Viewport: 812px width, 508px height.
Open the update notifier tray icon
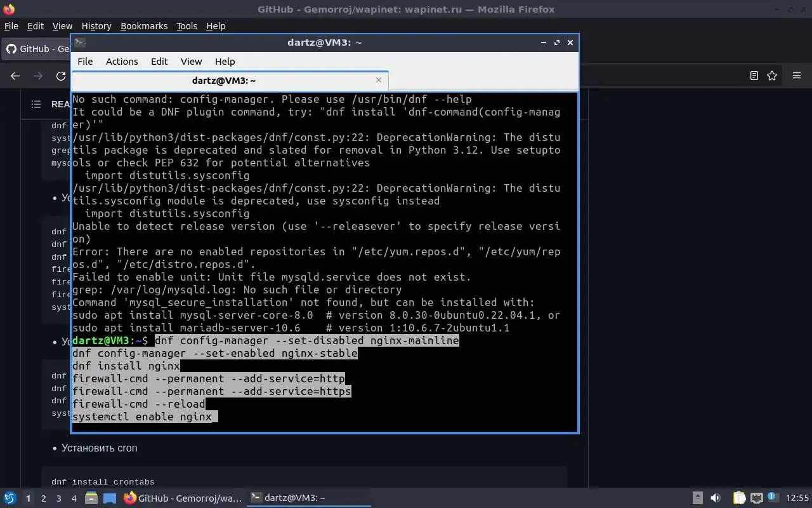click(x=773, y=498)
